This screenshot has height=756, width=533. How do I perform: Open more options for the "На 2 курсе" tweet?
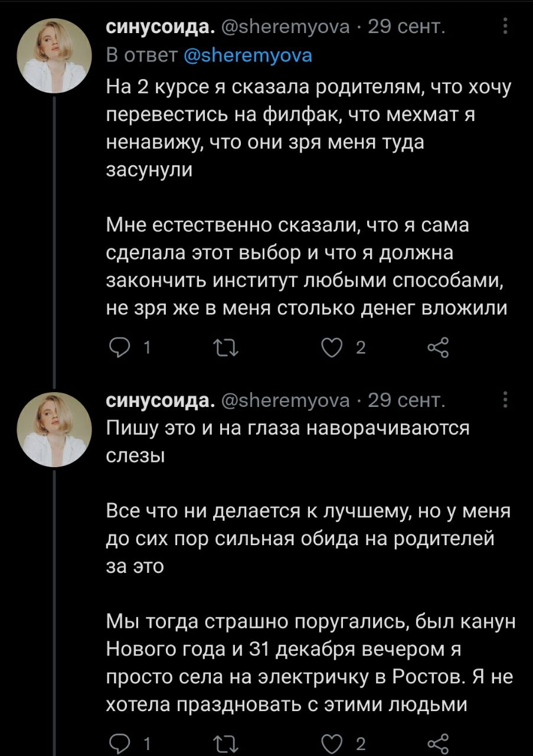tap(505, 27)
